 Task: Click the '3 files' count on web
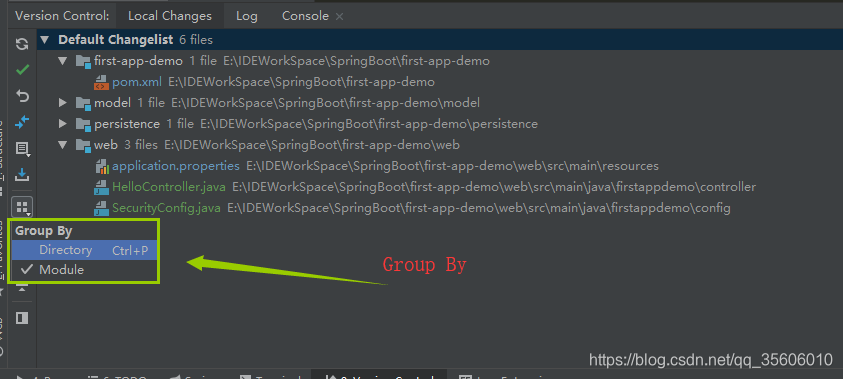(141, 145)
